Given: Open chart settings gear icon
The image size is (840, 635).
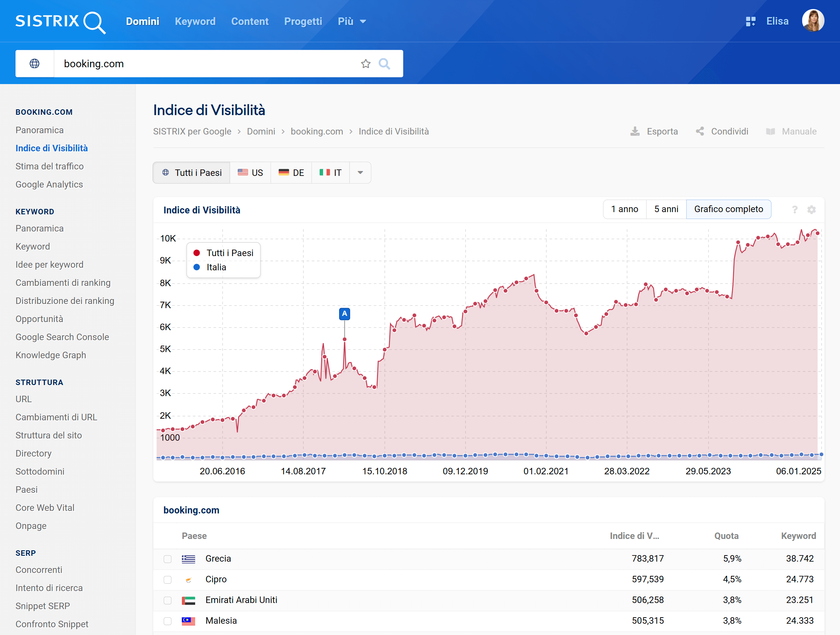Looking at the screenshot, I should click(x=812, y=210).
